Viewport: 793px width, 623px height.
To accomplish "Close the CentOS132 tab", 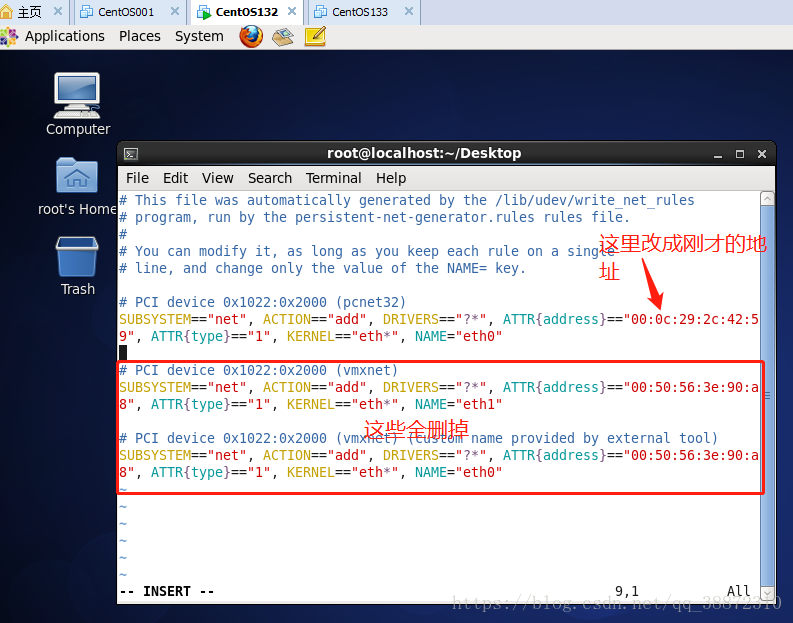I will pos(292,11).
